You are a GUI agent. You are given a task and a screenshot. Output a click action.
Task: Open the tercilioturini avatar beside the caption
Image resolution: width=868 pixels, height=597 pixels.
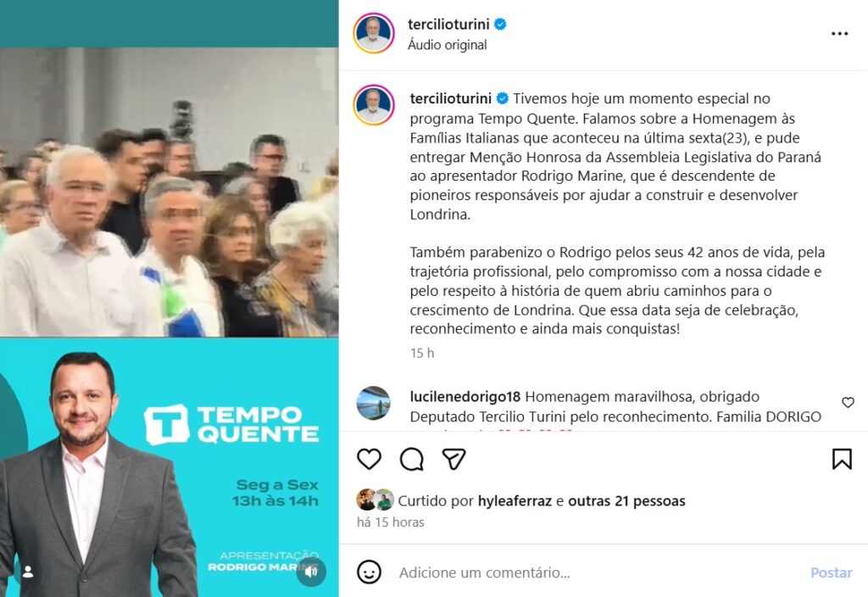pos(374,105)
